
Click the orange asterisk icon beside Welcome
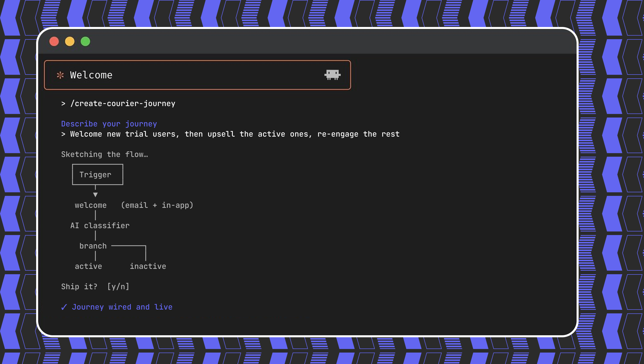tap(60, 75)
